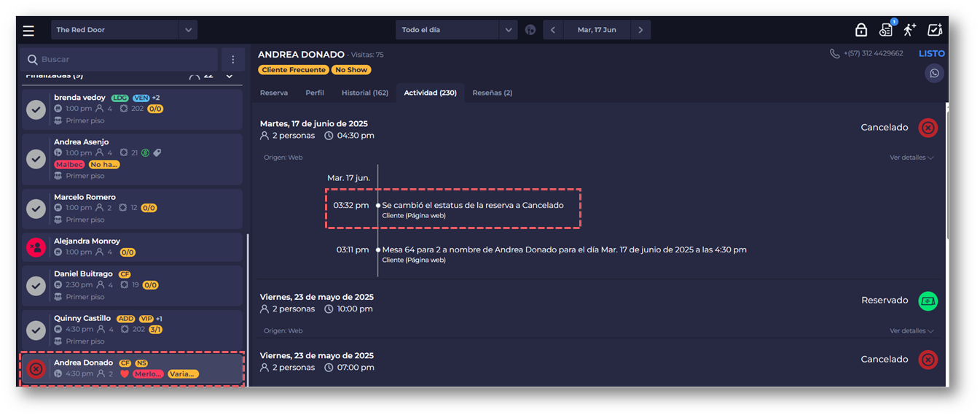Switch to the Historial (162) tab
980x418 pixels.
(365, 93)
